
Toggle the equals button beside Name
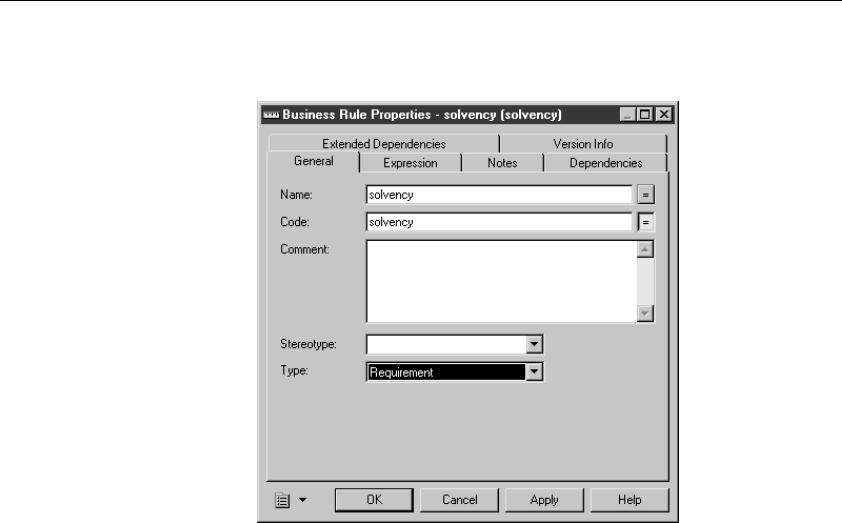646,194
